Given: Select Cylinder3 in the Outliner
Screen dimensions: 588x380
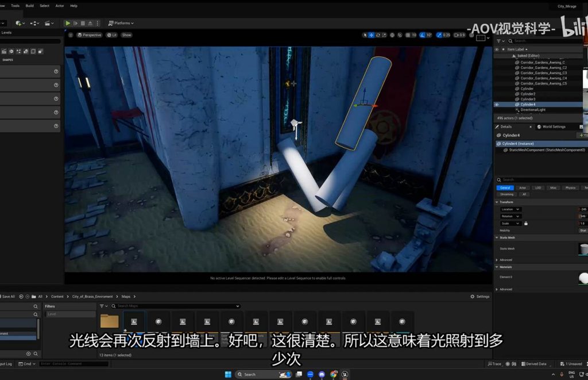Looking at the screenshot, I should tap(527, 99).
